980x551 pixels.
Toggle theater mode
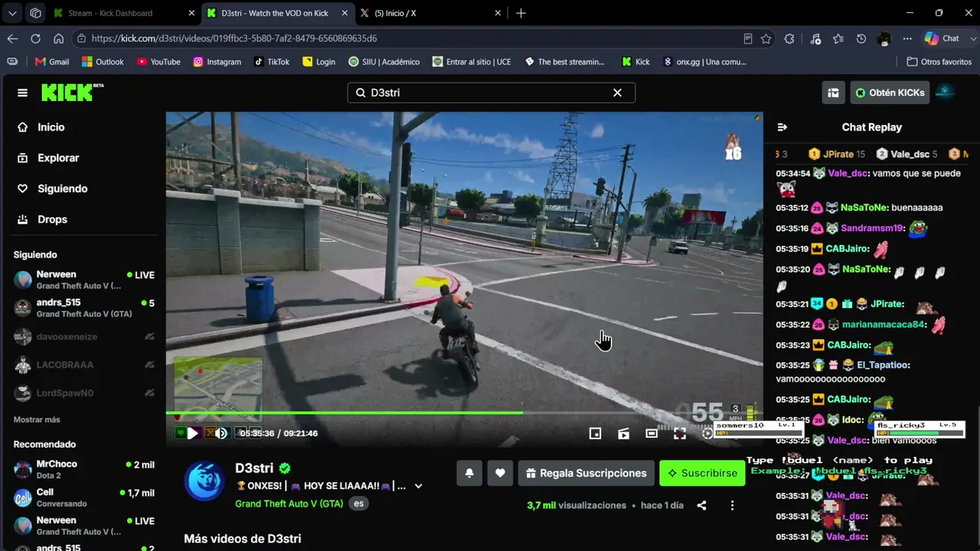tap(652, 433)
